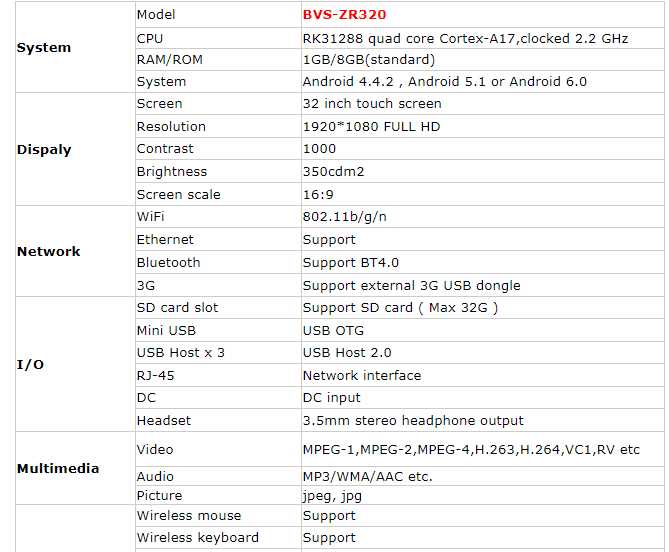Select the 350cdm2 brightness value
The width and height of the screenshot is (669, 552).
[x=333, y=172]
